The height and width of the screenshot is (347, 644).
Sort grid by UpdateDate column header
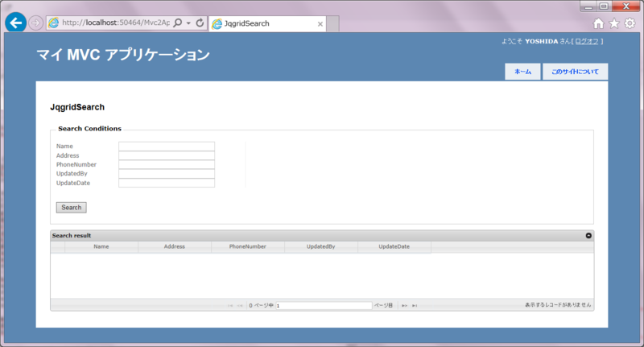394,246
